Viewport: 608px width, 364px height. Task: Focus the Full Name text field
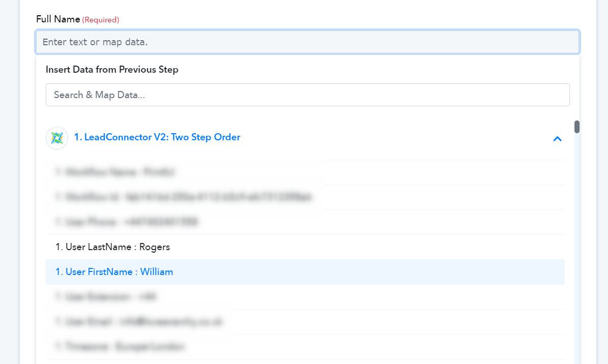click(x=307, y=42)
